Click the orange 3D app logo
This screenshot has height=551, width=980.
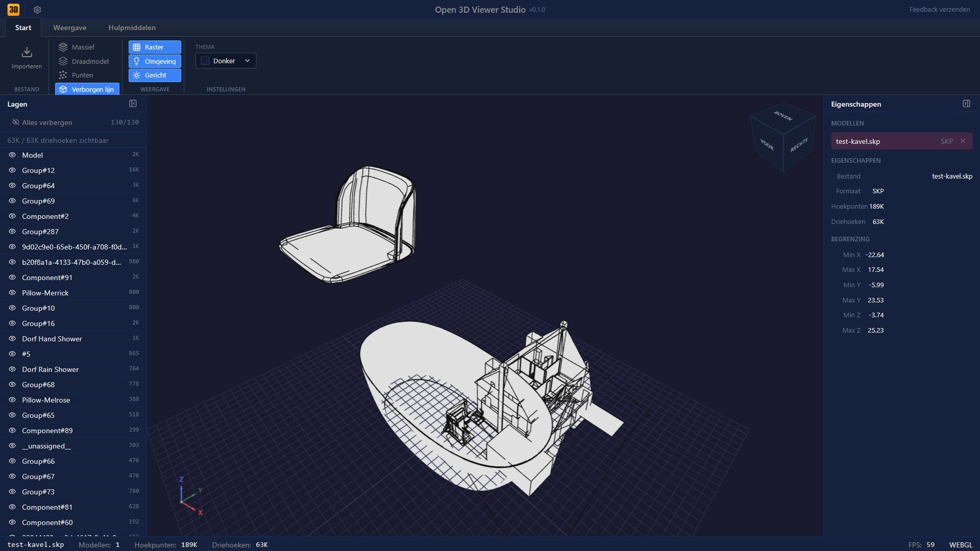[x=13, y=10]
